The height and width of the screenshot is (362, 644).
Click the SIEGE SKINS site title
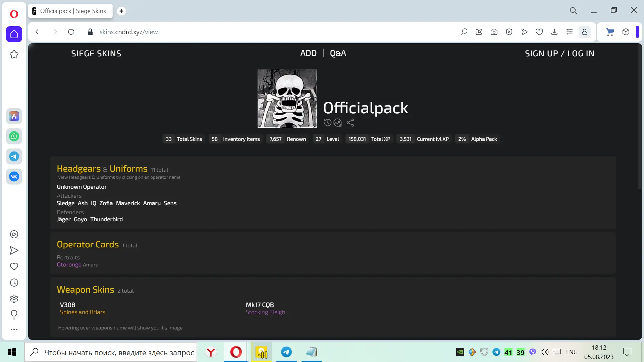(96, 54)
